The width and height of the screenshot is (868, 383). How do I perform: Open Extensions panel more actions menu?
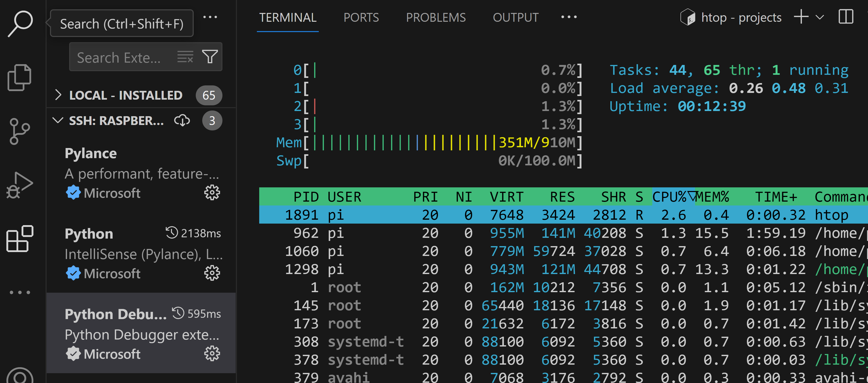210,17
